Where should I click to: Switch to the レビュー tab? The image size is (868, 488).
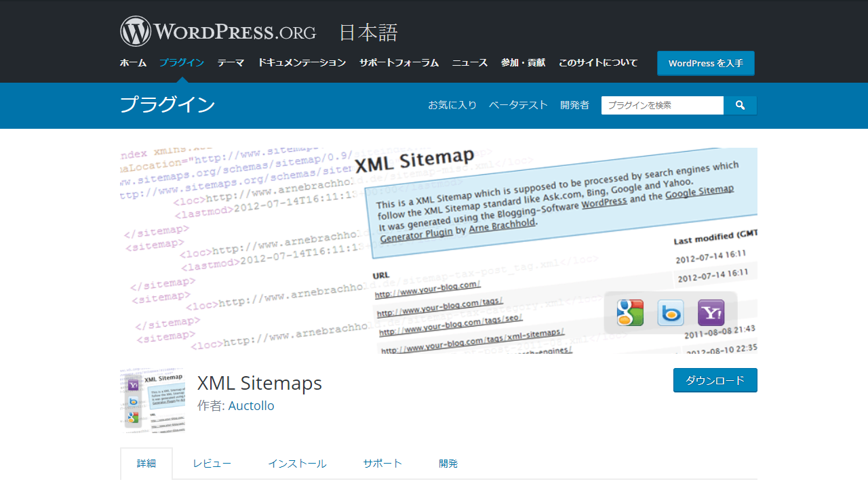[212, 464]
